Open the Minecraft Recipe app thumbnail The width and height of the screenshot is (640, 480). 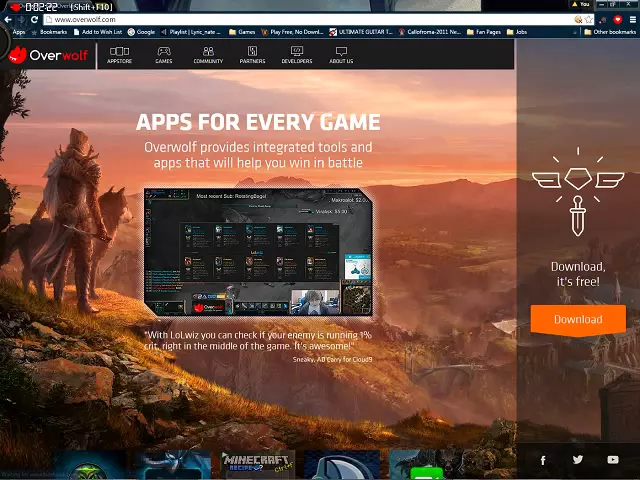(x=258, y=464)
